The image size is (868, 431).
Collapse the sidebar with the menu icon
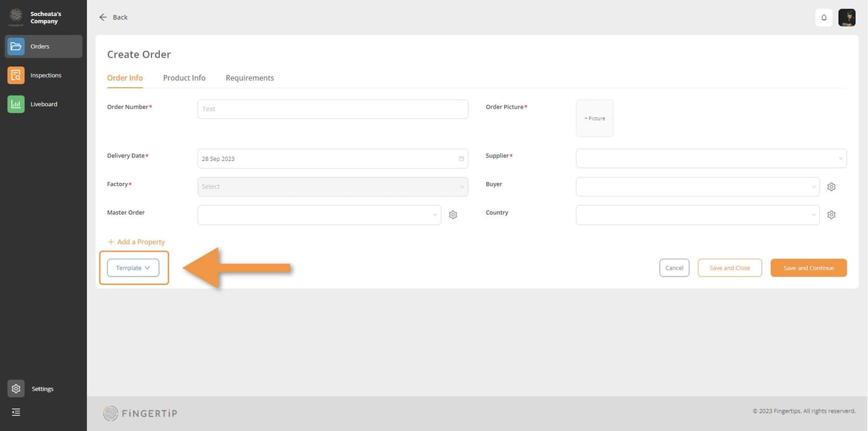pyautogui.click(x=16, y=412)
